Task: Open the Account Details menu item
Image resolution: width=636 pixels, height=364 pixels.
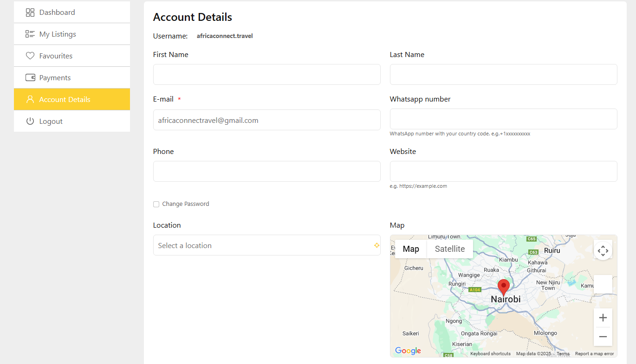Action: point(65,100)
